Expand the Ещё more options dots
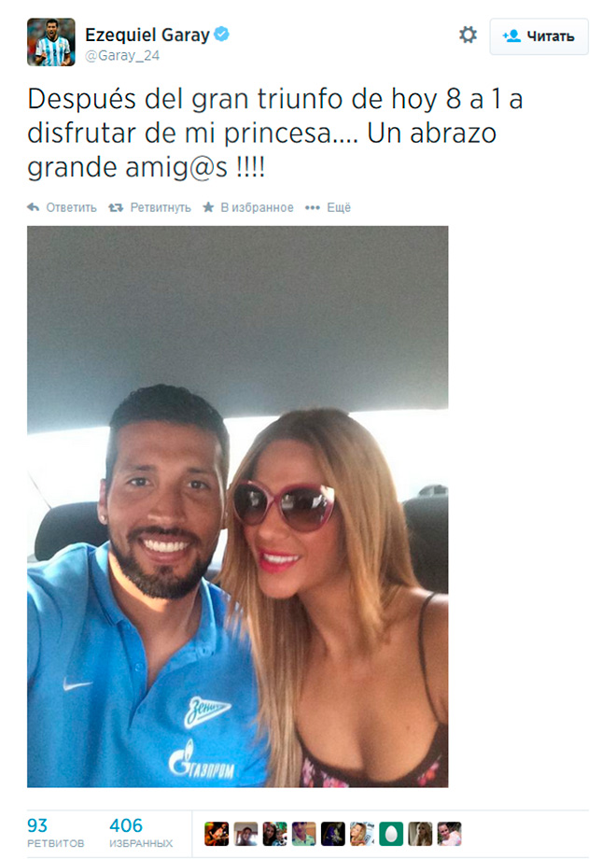The image size is (616, 859). click(x=312, y=207)
